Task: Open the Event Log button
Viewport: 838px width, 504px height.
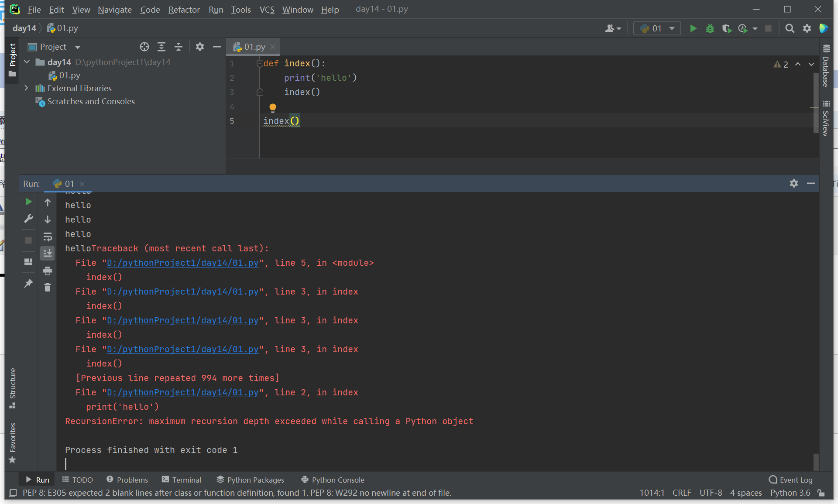Action: (x=790, y=480)
